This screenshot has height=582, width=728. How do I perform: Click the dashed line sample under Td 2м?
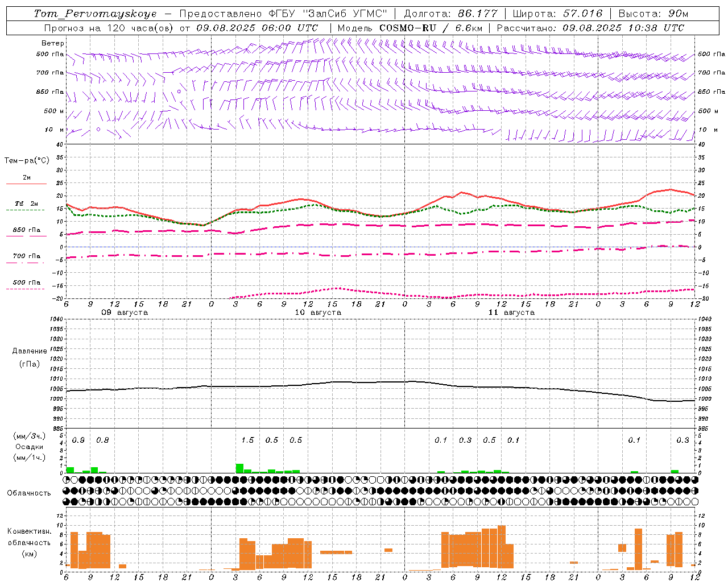click(25, 210)
